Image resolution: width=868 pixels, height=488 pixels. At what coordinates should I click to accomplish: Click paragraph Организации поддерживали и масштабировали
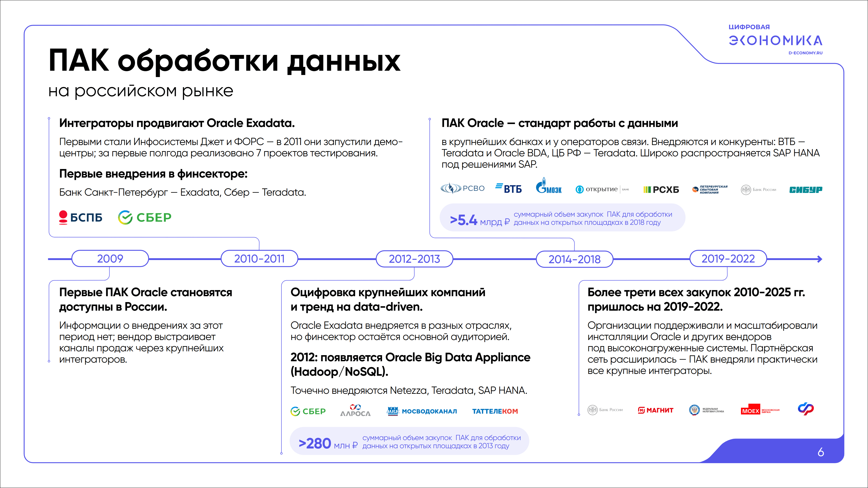[x=703, y=348]
